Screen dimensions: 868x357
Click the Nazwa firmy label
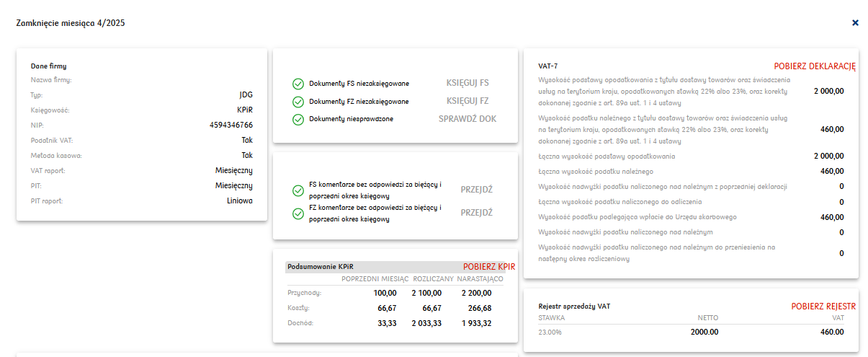coord(51,79)
